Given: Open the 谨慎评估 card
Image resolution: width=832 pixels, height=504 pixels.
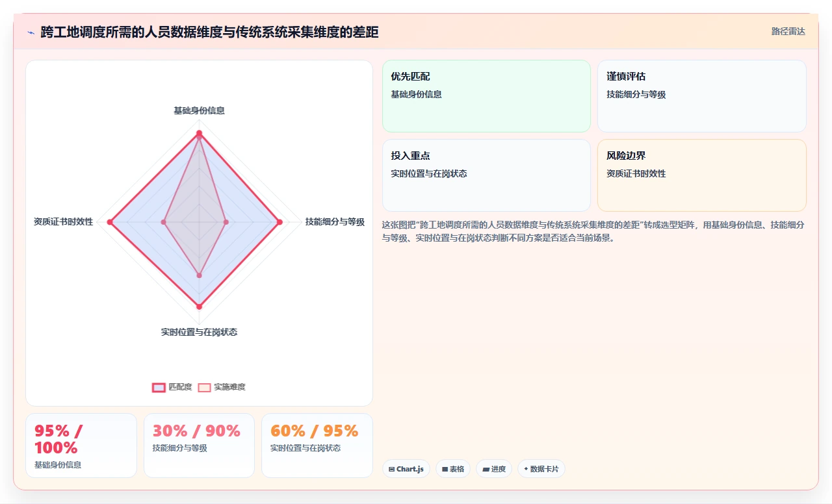Looking at the screenshot, I should 702,96.
